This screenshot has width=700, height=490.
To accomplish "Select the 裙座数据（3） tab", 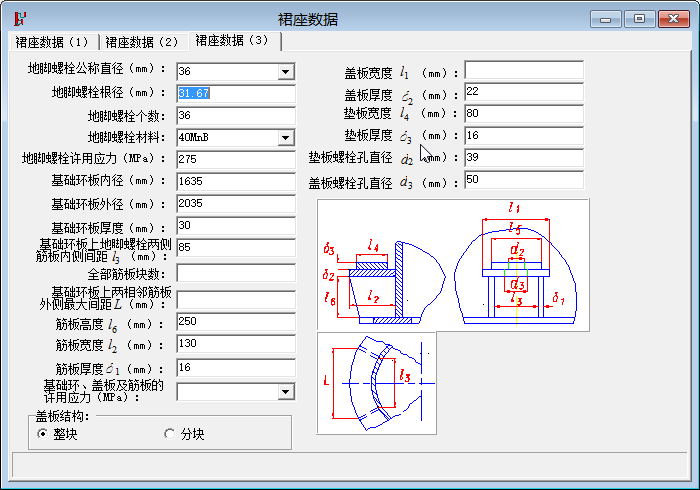I will pyautogui.click(x=234, y=41).
